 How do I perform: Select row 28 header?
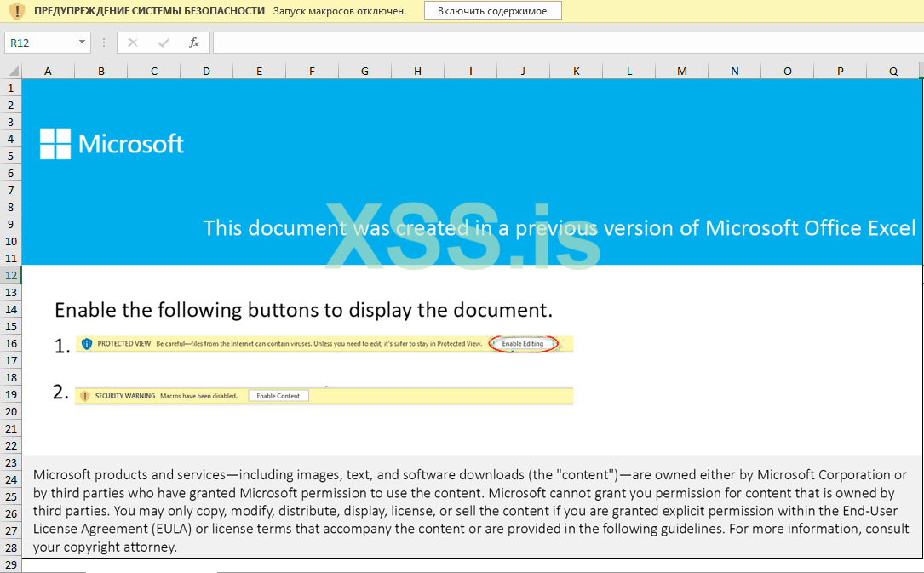pyautogui.click(x=10, y=547)
